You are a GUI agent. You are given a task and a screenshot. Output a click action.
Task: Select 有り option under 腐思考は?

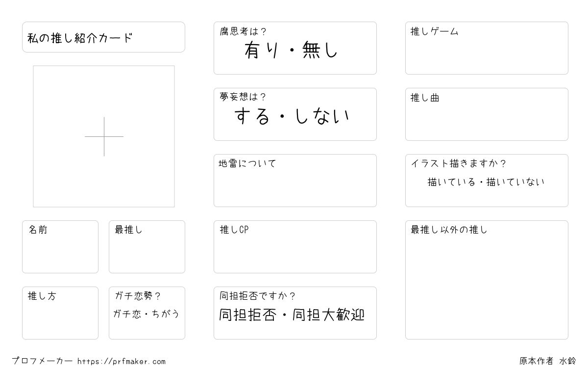click(262, 50)
